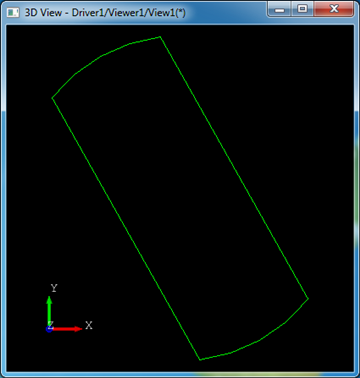Pick the curved bottom arc of green outline
360x378 pixels.
[x=259, y=341]
